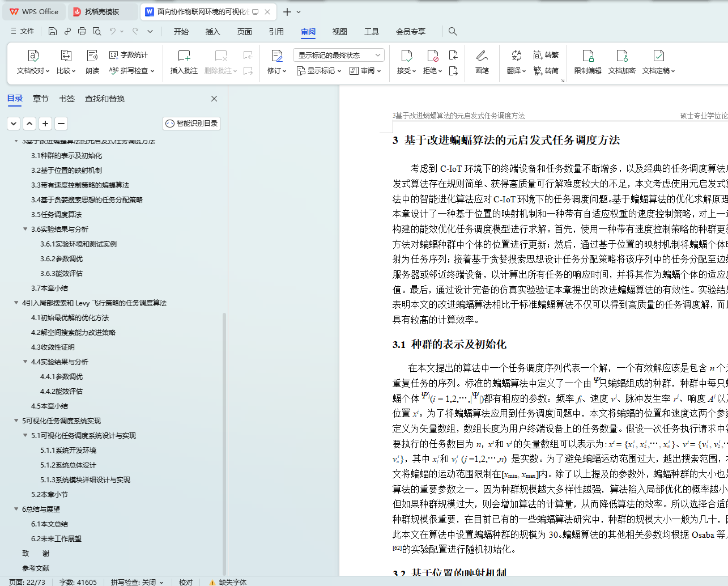Click the 拒绝 reject change icon
Screen dimensions: 728x586
(432, 56)
